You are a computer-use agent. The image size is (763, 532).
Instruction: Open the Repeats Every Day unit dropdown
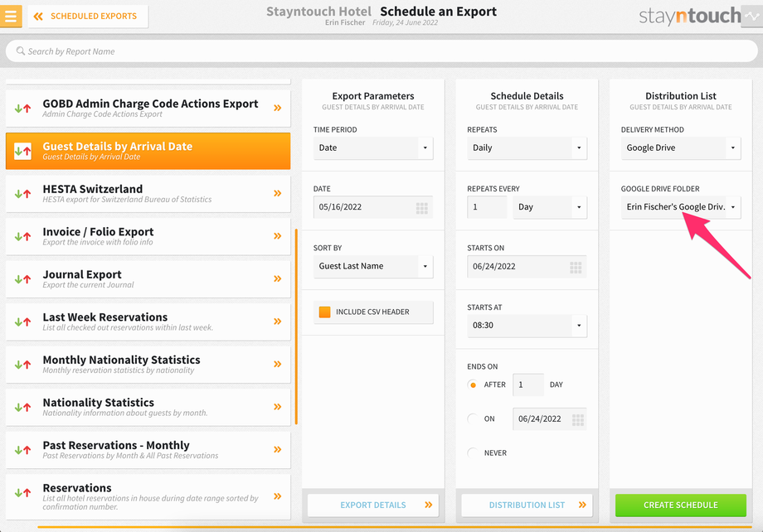550,207
